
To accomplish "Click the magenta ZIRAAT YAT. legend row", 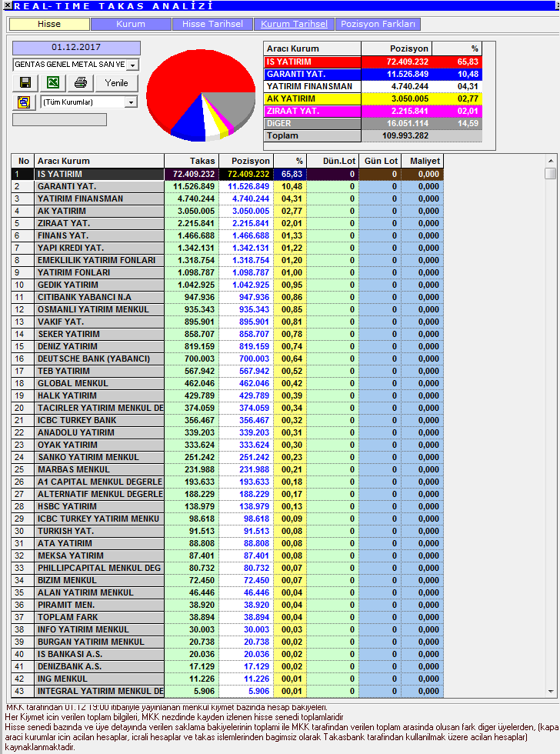I will [x=373, y=111].
